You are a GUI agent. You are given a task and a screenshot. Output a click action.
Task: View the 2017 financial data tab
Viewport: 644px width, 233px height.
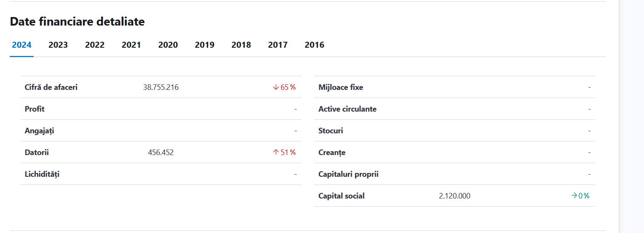point(278,45)
